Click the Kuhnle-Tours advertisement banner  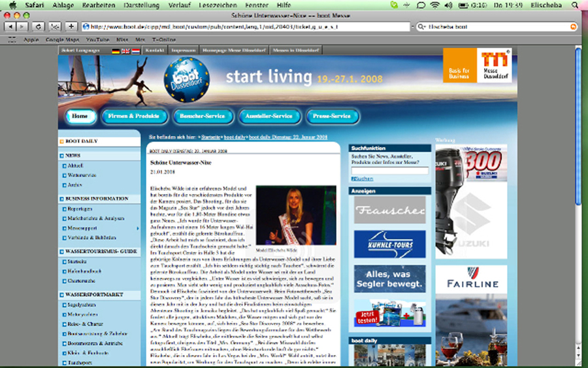coord(389,244)
